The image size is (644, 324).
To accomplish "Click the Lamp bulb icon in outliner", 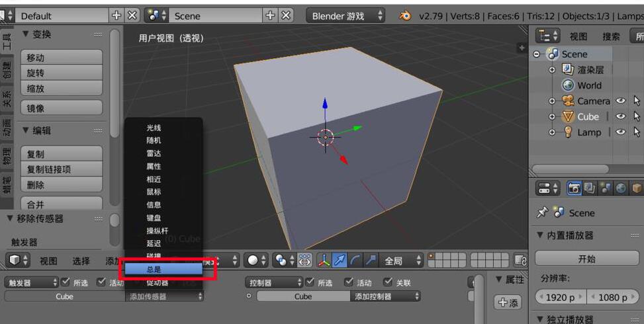I will coord(568,132).
